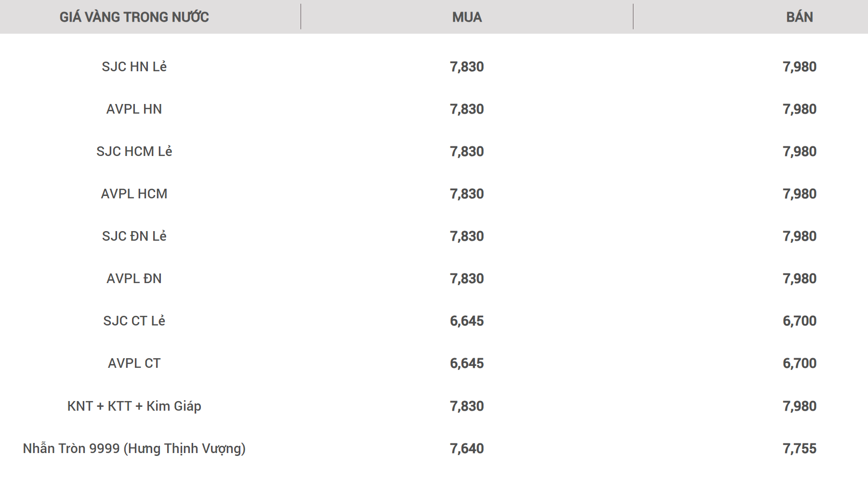868x480 pixels.
Task: Click the SJC CT Lẻ buy price 6,645
Action: pyautogui.click(x=467, y=321)
